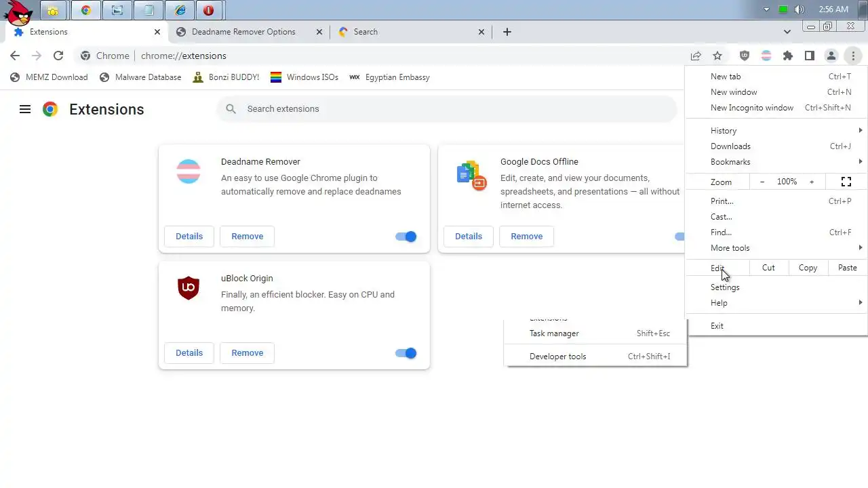
Task: Click Details for Deadname Remover
Action: point(189,236)
